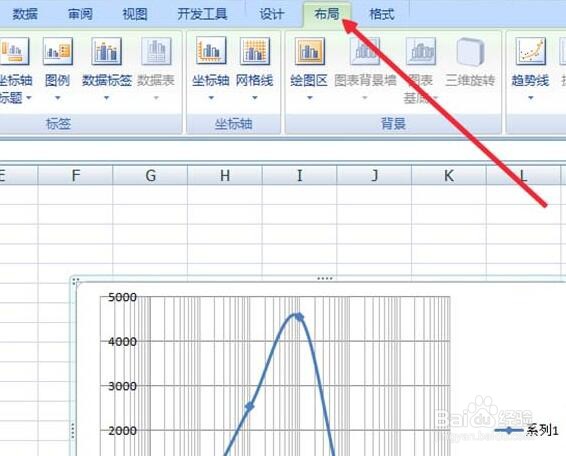Select column L header
Image resolution: width=566 pixels, height=456 pixels.
pos(523,175)
